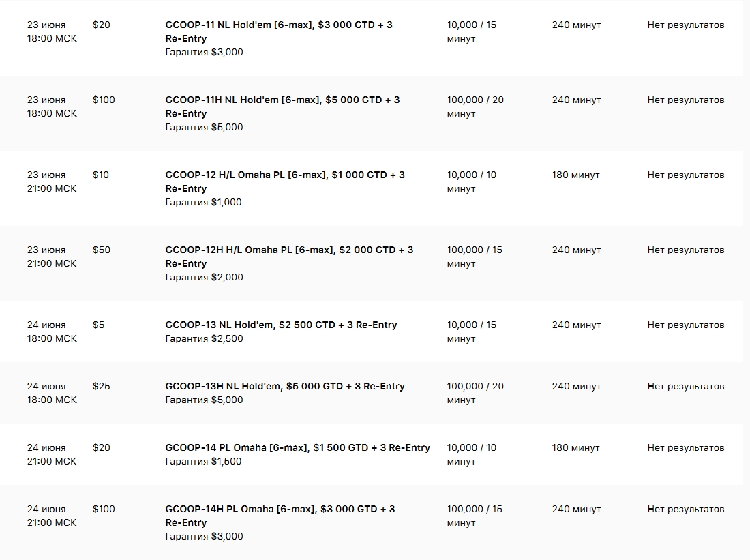The width and height of the screenshot is (750, 560).
Task: Click 'Гарантия $2,500' under GCOOP-13
Action: pyautogui.click(x=205, y=339)
